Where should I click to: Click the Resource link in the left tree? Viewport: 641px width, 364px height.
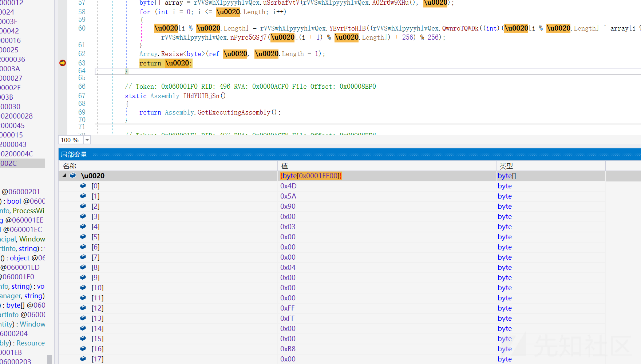[x=31, y=343]
